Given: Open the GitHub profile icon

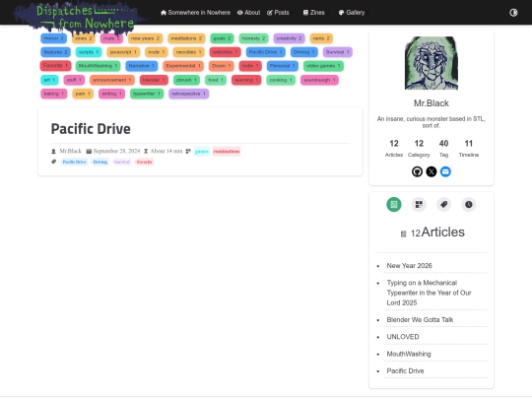Looking at the screenshot, I should [x=417, y=171].
